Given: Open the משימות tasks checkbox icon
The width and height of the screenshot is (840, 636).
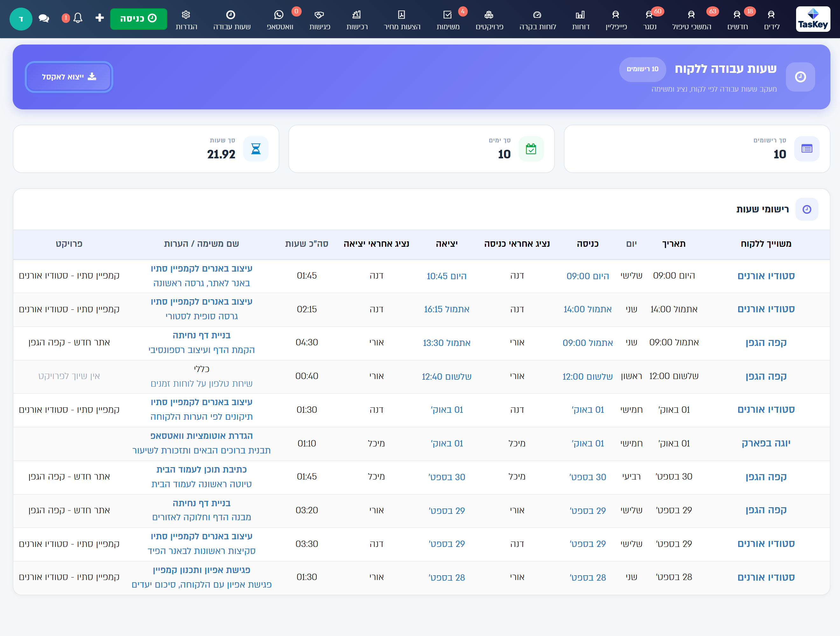Looking at the screenshot, I should coord(448,14).
